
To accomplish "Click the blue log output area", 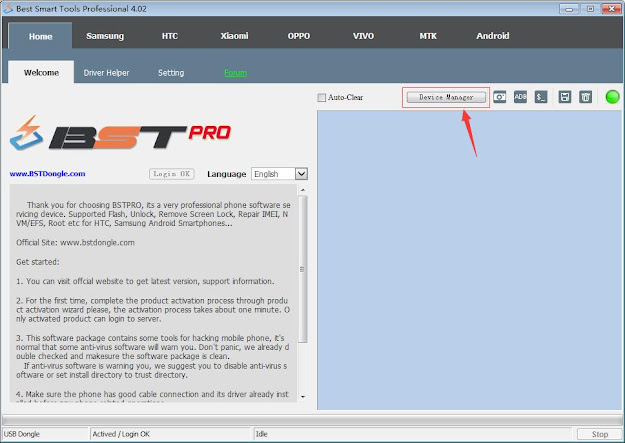I will coord(469,260).
